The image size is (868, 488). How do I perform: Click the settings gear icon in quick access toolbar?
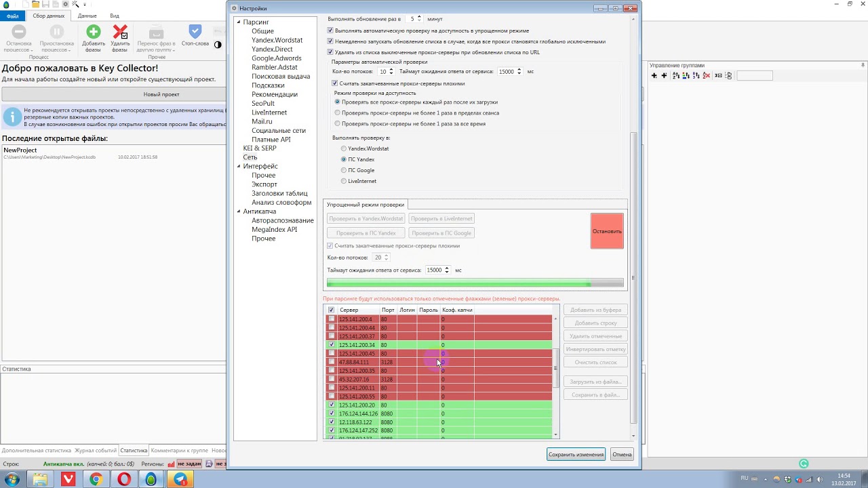click(x=66, y=4)
